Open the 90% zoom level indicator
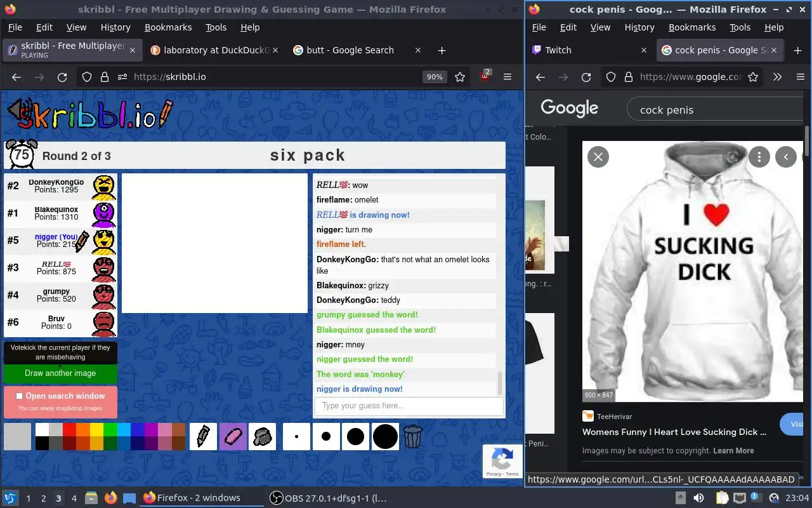The height and width of the screenshot is (508, 812). point(435,77)
